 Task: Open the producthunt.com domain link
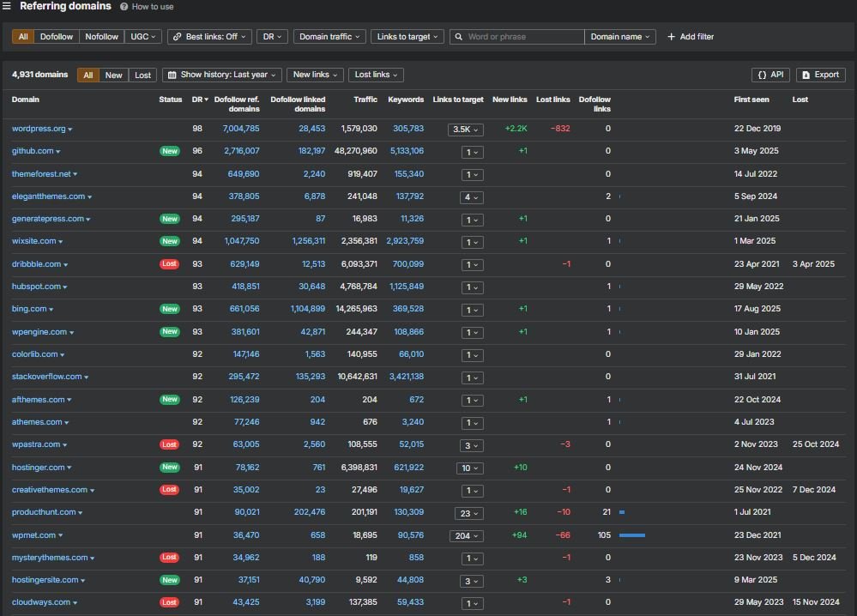coord(44,512)
